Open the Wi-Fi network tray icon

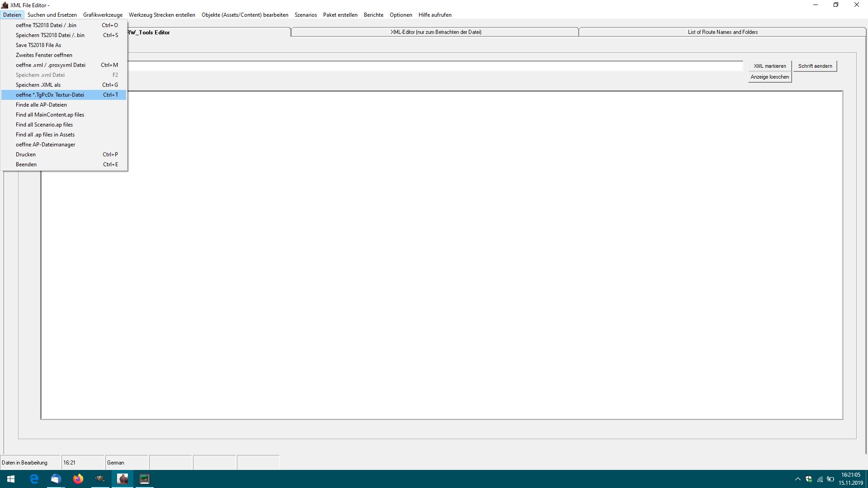(820, 479)
